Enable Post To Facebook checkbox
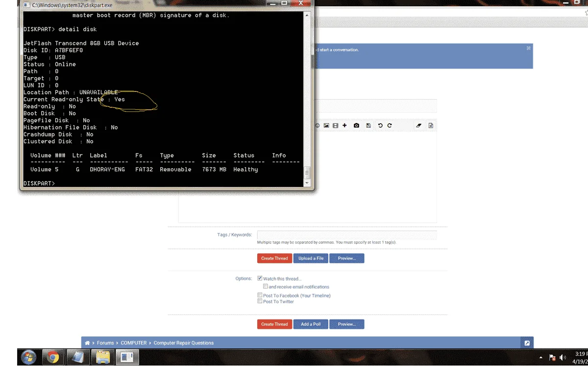588x368 pixels. 260,295
